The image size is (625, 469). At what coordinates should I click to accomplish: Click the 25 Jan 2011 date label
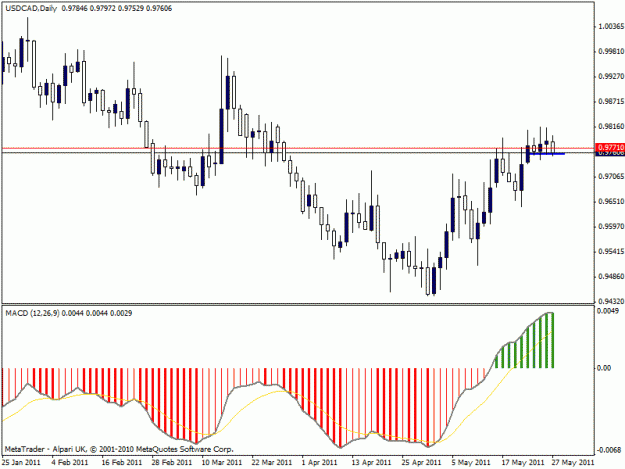pos(21,463)
